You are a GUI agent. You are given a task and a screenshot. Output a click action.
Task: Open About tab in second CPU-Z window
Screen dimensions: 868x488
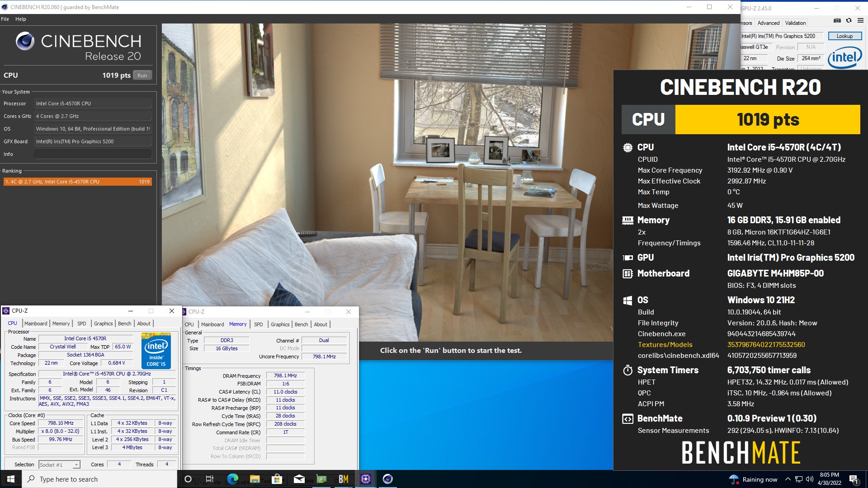pyautogui.click(x=321, y=324)
